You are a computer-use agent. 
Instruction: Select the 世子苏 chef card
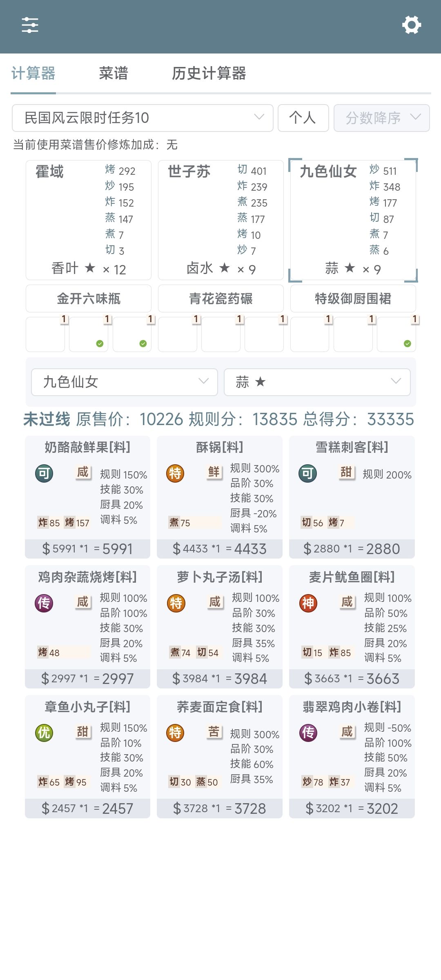221,220
